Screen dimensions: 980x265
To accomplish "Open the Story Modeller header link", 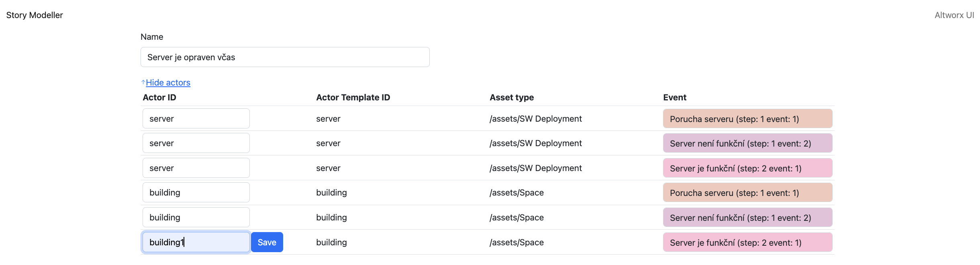I will 35,15.
